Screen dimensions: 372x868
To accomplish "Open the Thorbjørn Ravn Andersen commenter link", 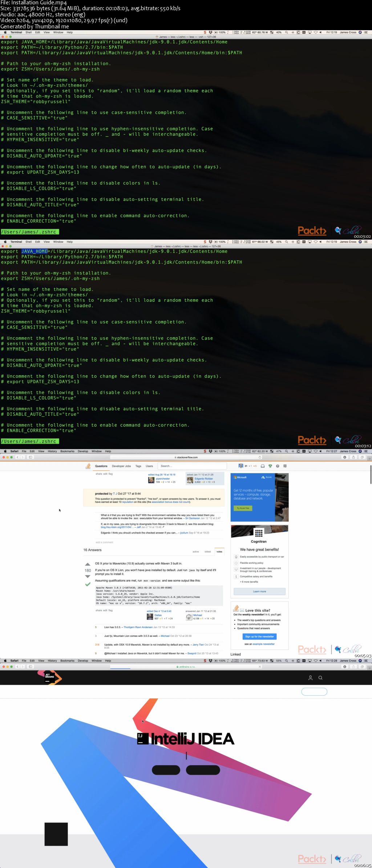I will tap(138, 627).
